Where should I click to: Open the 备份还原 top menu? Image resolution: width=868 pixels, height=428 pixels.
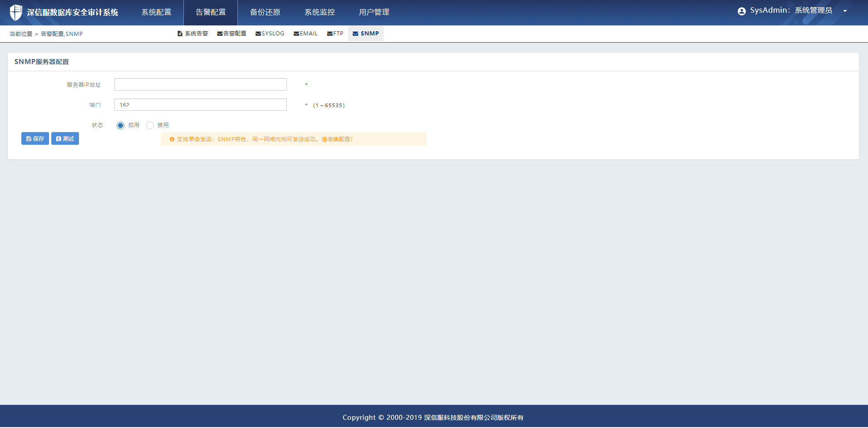coord(265,12)
